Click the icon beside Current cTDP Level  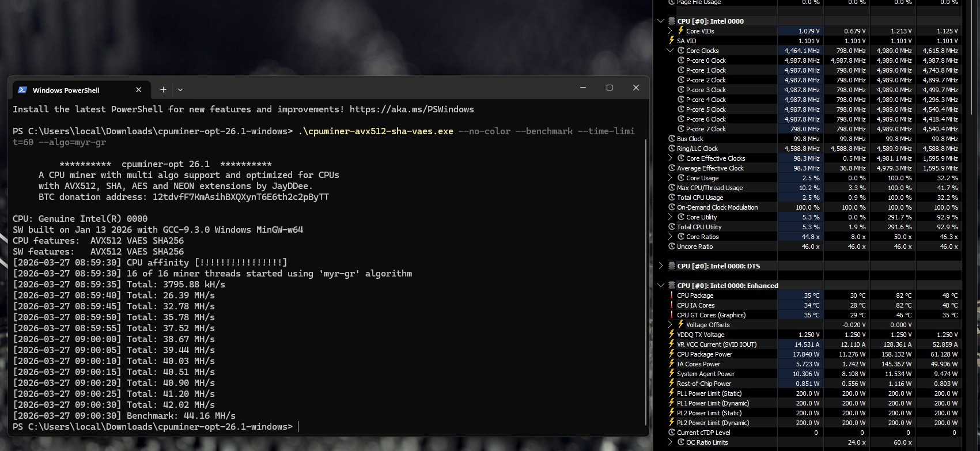[x=672, y=433]
